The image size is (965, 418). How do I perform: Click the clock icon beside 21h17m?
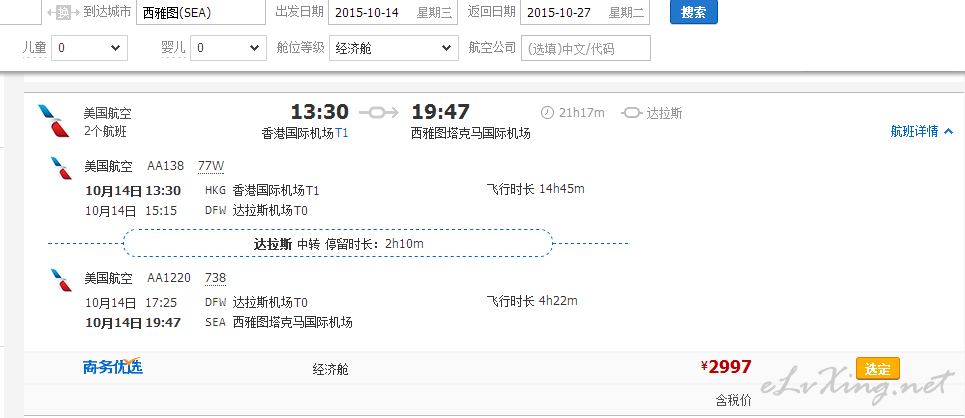547,113
